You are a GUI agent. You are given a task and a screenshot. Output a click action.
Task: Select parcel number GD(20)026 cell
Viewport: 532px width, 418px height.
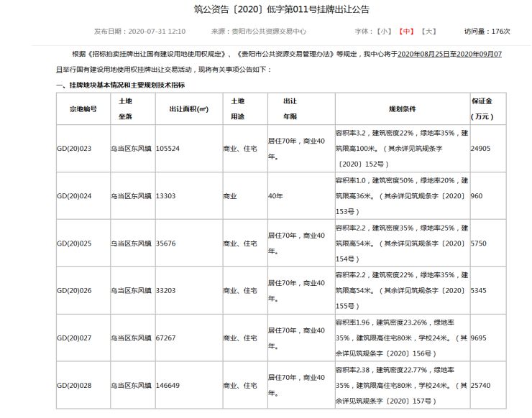click(75, 291)
